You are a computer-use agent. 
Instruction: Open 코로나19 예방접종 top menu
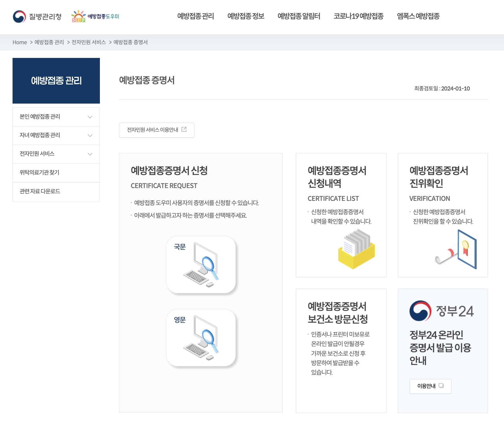[x=358, y=16]
